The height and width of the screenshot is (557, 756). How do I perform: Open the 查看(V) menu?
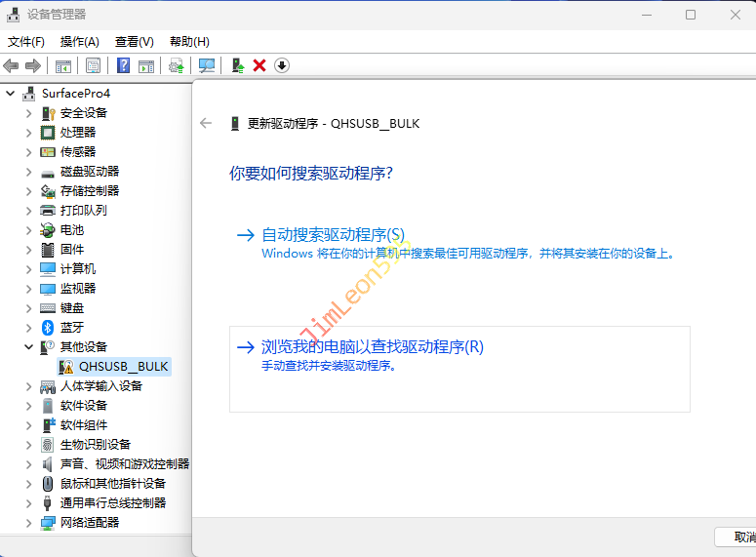134,41
